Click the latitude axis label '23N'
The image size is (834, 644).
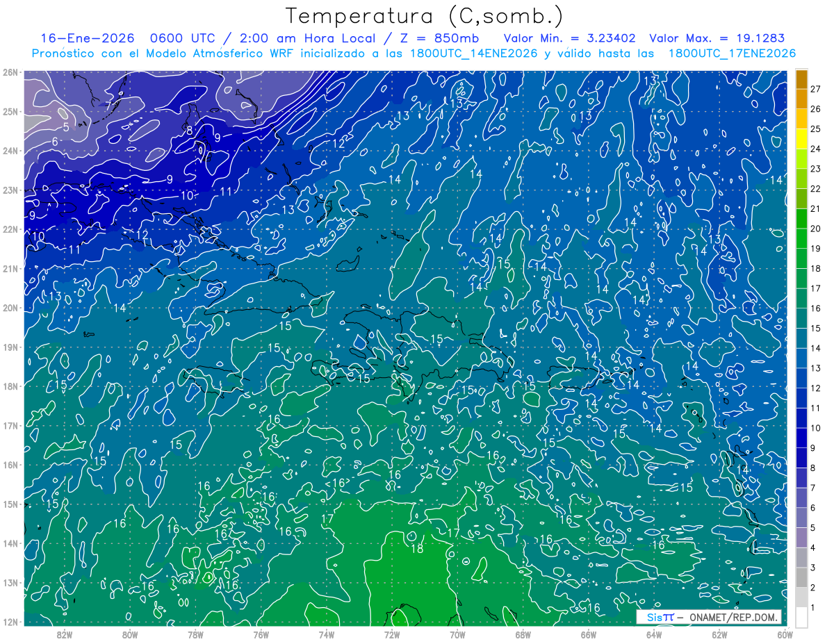10,190
